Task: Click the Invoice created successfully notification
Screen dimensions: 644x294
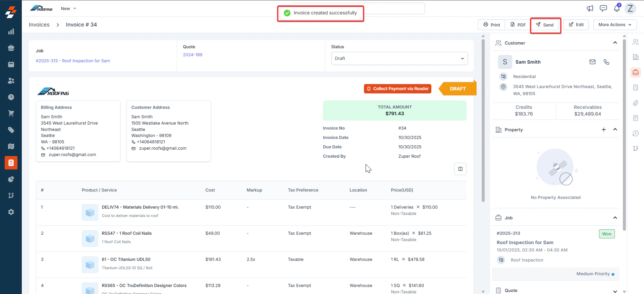Action: point(320,13)
